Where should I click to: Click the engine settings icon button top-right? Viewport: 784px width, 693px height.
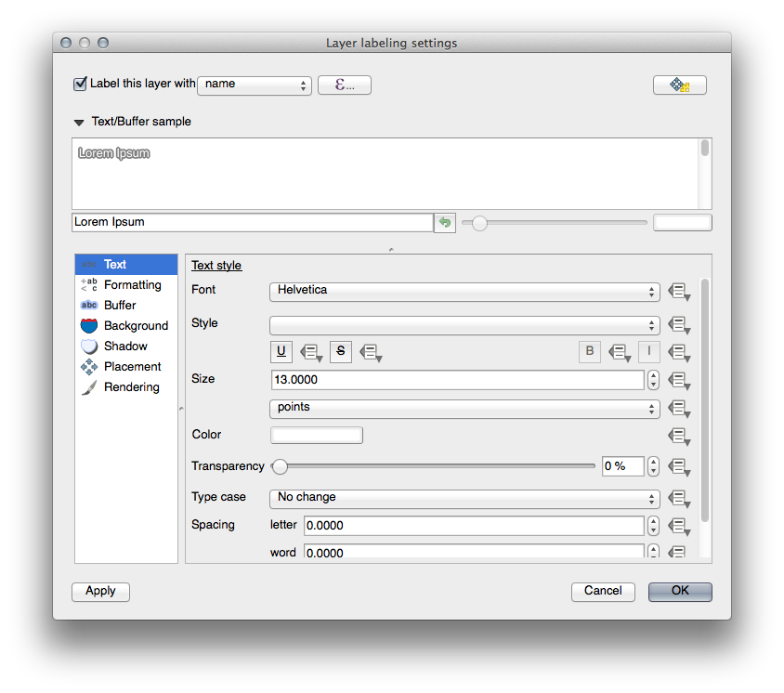tap(679, 85)
